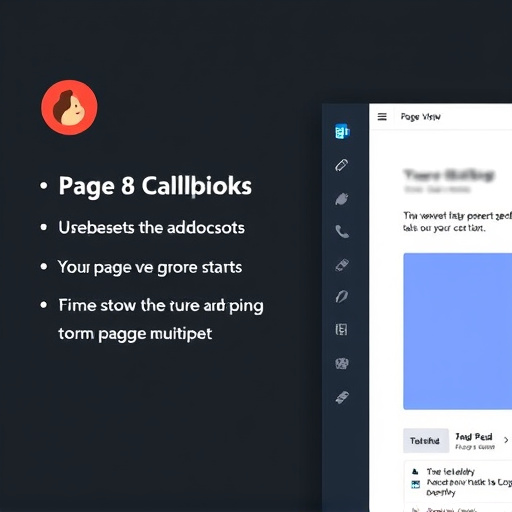Click the paperclip icon in the sidebar
512x512 pixels.
pyautogui.click(x=342, y=165)
